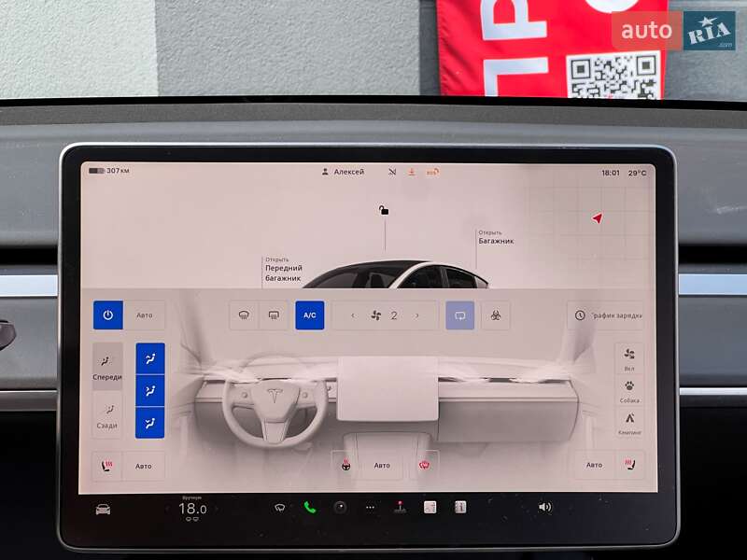
Task: Activate Bioweapon Defense Mode
Action: pos(495,315)
